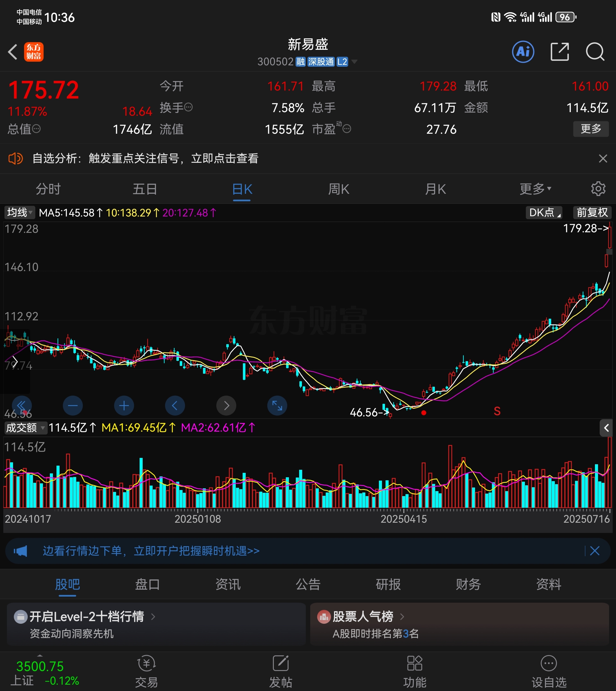Expand side panel chevron on chart left
This screenshot has height=691, width=616.
[x=15, y=361]
